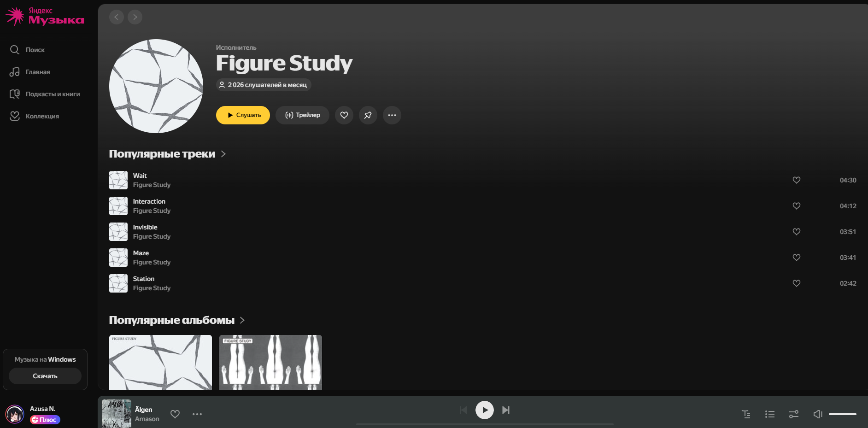The image size is (868, 428).
Task: Skip to next track in player
Action: tap(506, 410)
